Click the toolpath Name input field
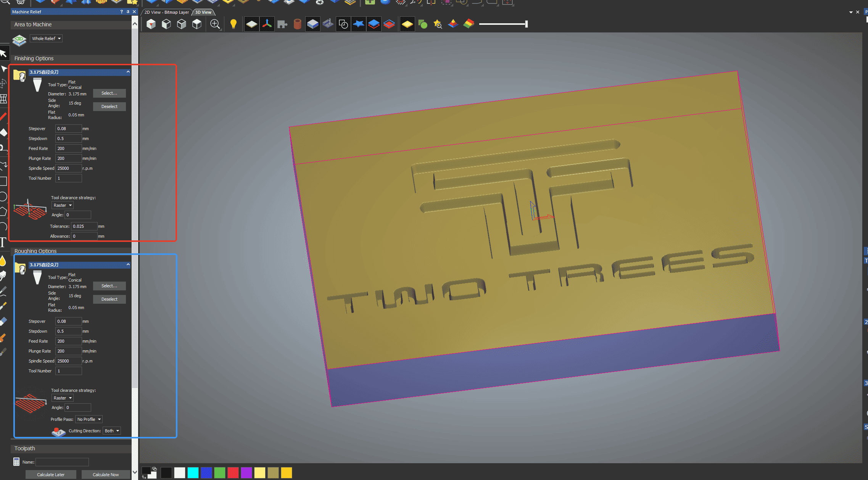This screenshot has height=480, width=868. click(62, 462)
